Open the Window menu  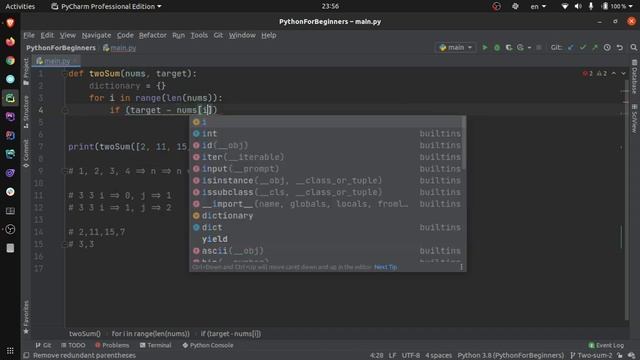(242, 35)
